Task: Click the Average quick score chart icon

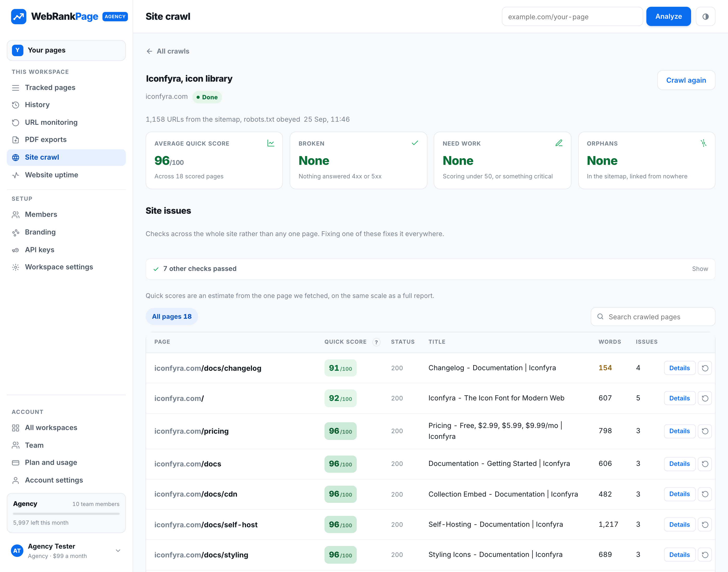Action: tap(271, 143)
